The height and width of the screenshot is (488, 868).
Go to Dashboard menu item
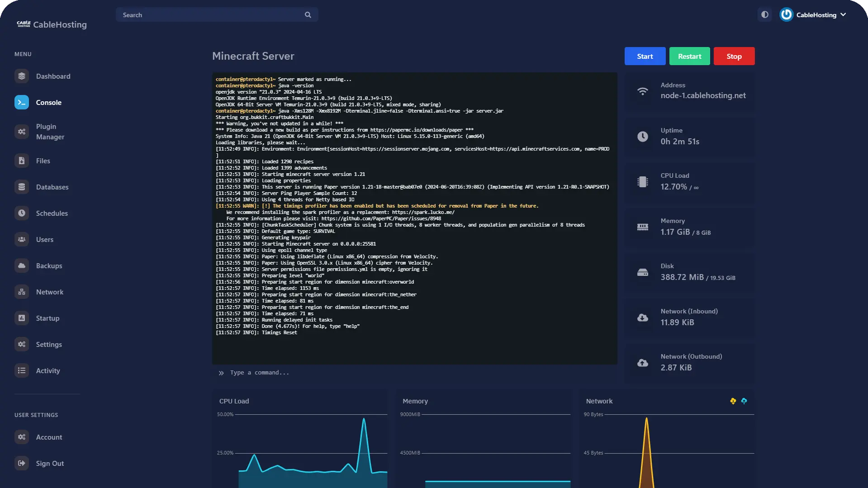53,76
